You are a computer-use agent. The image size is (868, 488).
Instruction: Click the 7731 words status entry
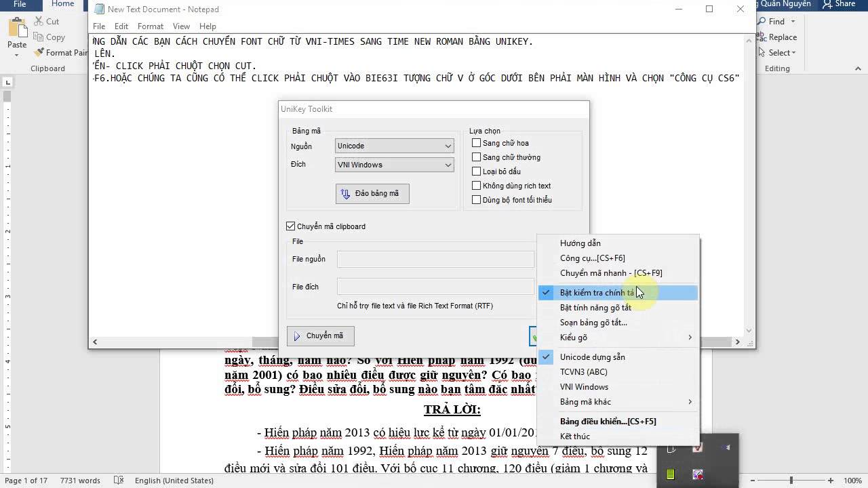[79, 481]
